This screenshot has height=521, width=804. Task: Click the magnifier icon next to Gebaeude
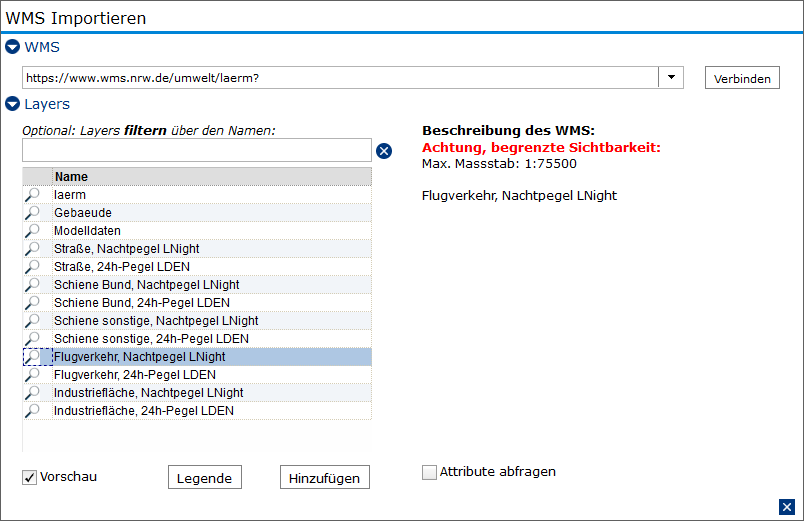pyautogui.click(x=32, y=213)
